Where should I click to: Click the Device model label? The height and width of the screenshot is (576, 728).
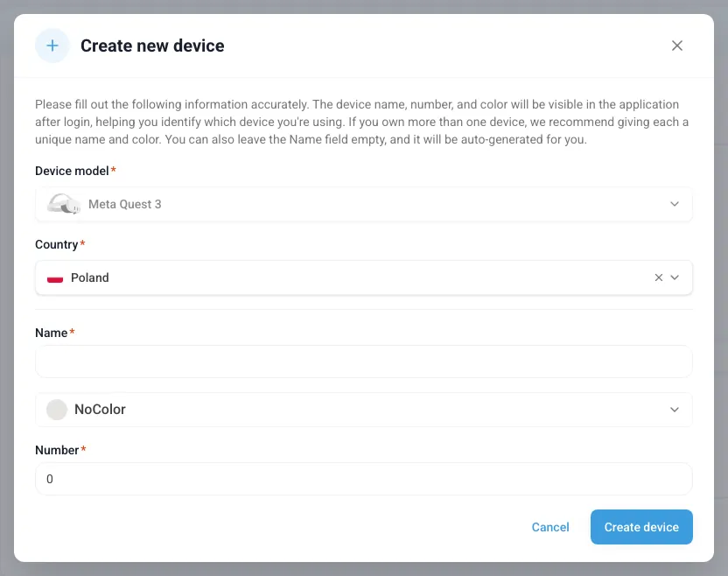[72, 171]
